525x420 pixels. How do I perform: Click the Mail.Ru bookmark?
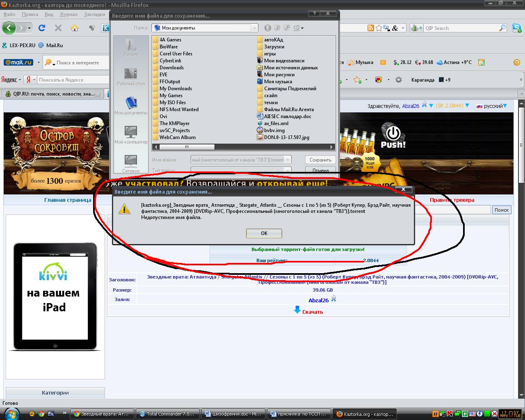tap(51, 46)
